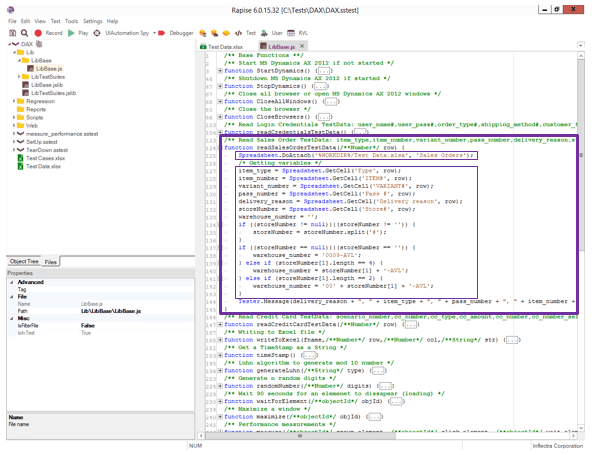Switch to the Files tab

[50, 262]
